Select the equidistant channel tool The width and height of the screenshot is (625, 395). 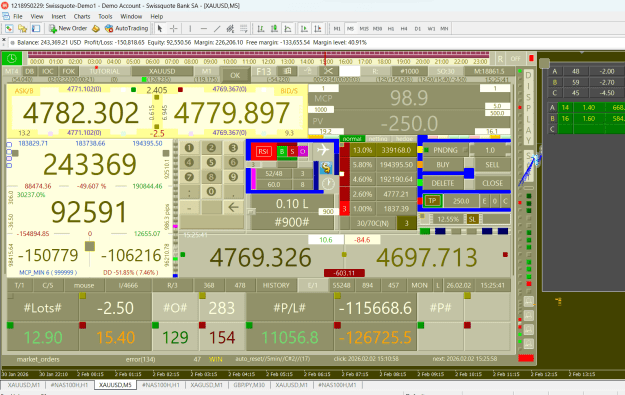230,29
